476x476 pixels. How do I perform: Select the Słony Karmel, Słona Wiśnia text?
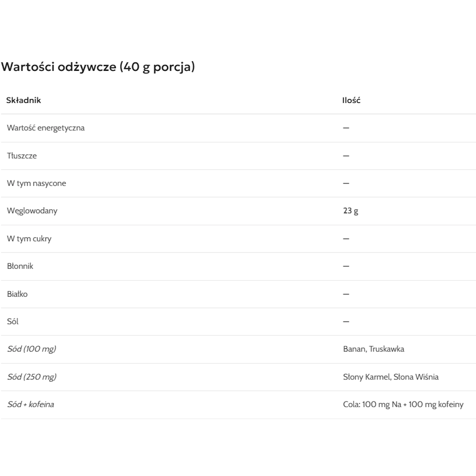coord(391,377)
